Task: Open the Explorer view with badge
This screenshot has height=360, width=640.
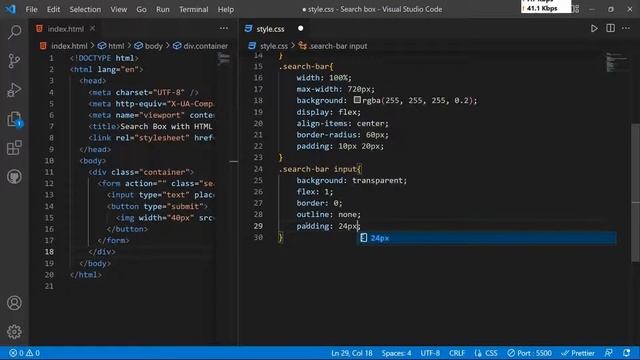Action: coord(14,119)
